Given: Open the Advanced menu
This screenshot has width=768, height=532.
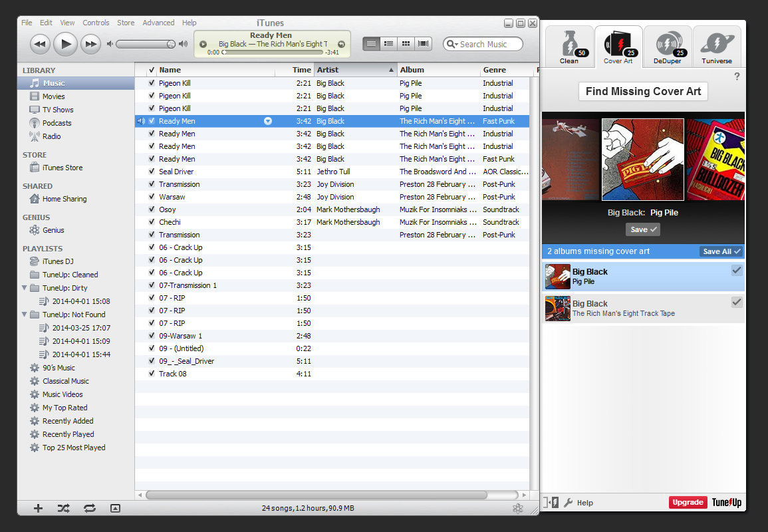Looking at the screenshot, I should point(158,23).
